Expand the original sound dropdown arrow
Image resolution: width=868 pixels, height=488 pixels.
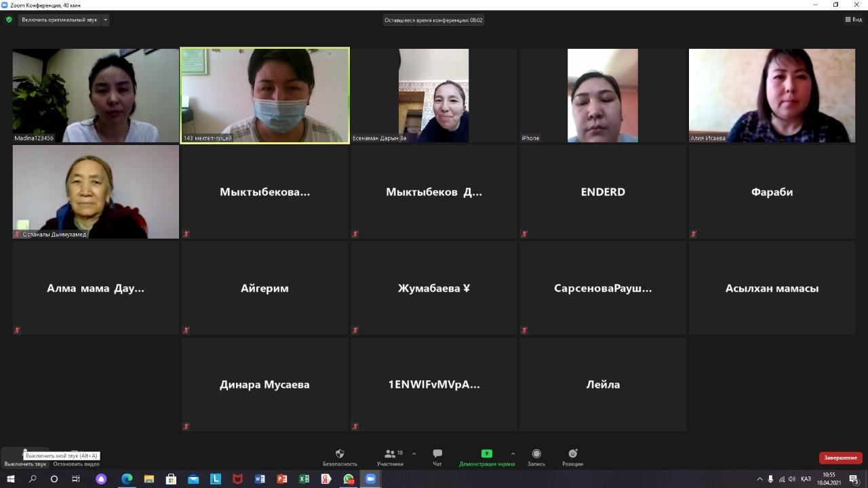pyautogui.click(x=105, y=20)
